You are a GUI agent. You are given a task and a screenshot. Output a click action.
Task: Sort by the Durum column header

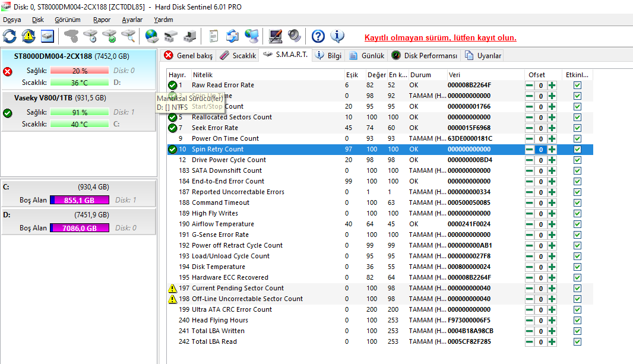pyautogui.click(x=427, y=75)
